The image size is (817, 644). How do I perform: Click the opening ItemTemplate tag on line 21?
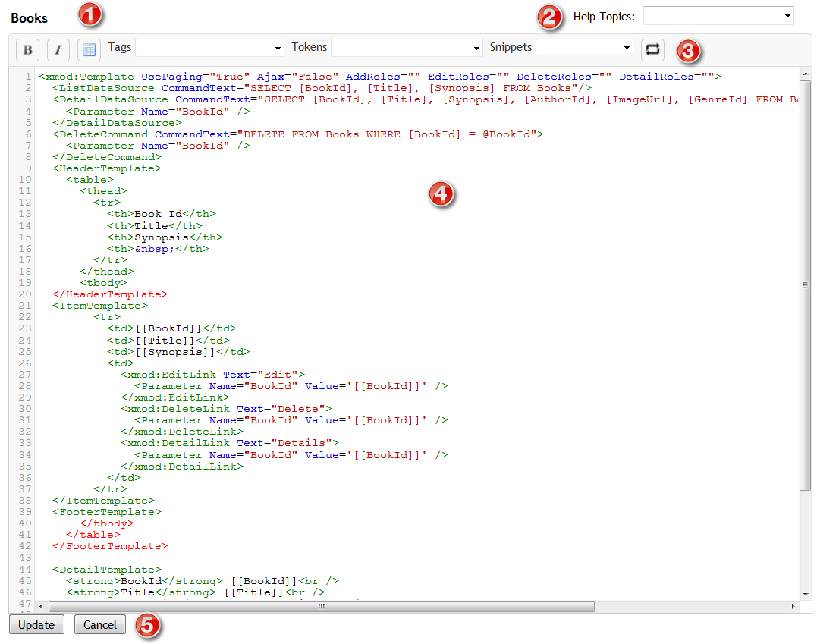click(x=100, y=306)
